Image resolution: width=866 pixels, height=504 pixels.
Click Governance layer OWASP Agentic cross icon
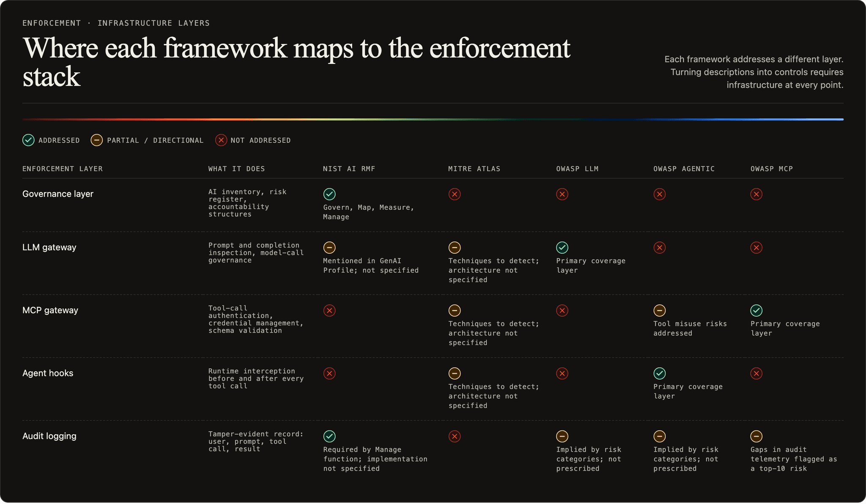click(660, 194)
